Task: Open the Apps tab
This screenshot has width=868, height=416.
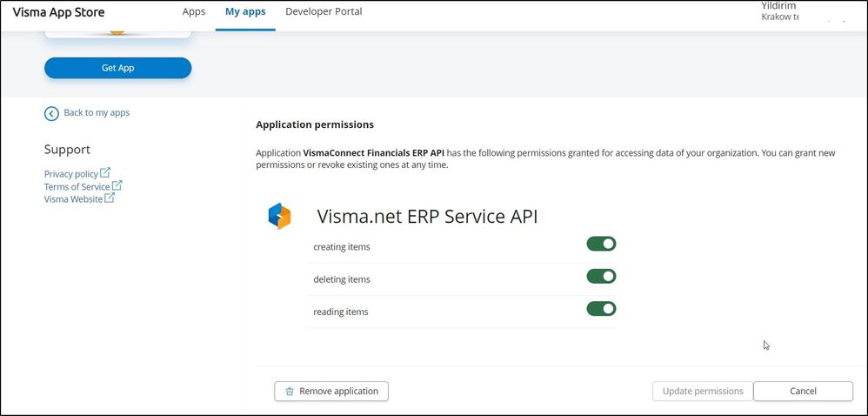Action: [x=194, y=11]
